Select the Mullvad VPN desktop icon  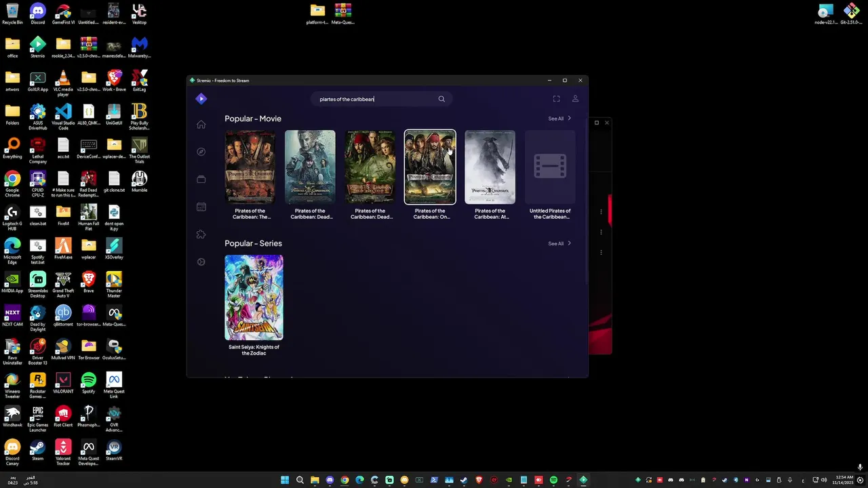tap(63, 349)
